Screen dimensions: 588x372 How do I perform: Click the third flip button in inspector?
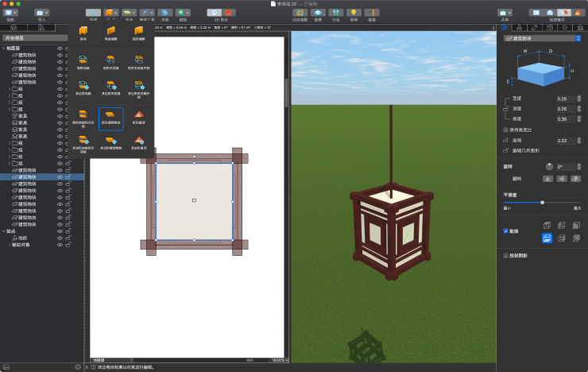[575, 179]
